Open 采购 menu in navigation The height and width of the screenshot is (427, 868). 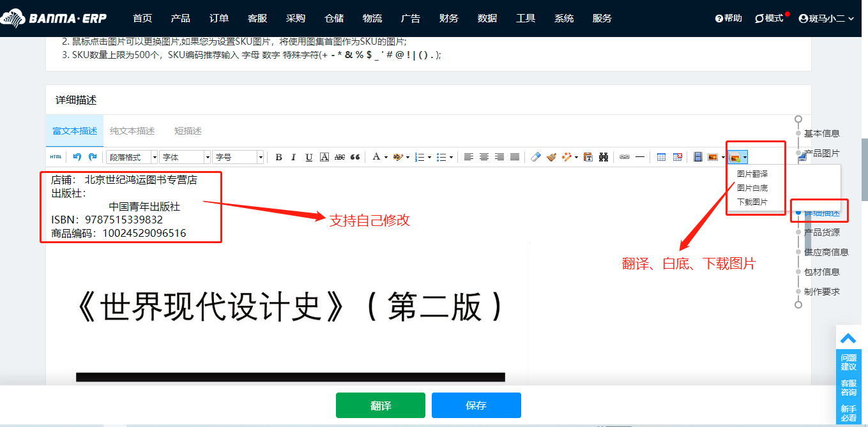pos(296,19)
